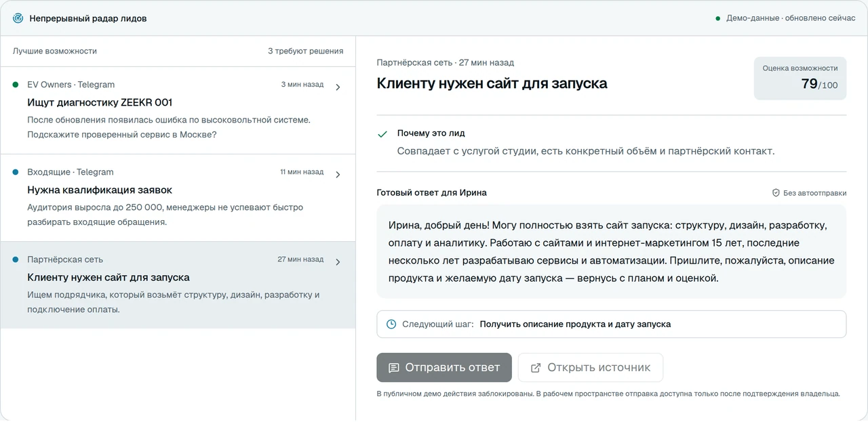Click the Лучшие возможности heading
This screenshot has height=422, width=868.
click(55, 51)
